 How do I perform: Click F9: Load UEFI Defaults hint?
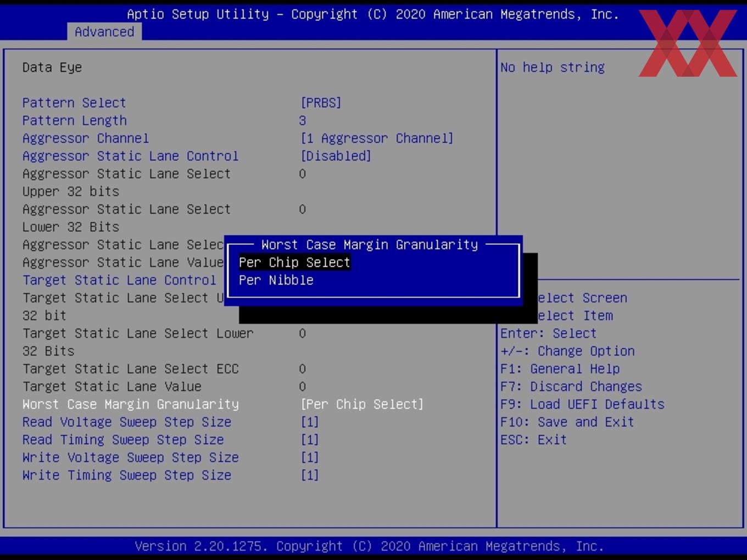coord(582,404)
